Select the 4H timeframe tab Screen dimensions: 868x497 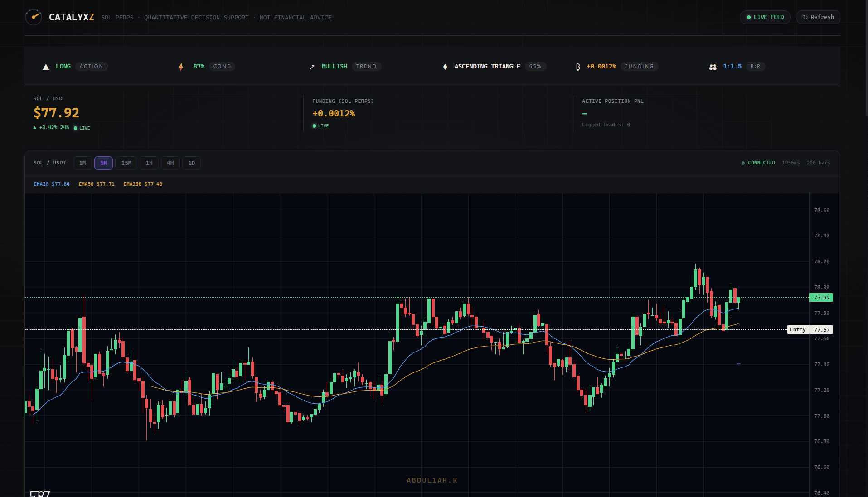(170, 163)
